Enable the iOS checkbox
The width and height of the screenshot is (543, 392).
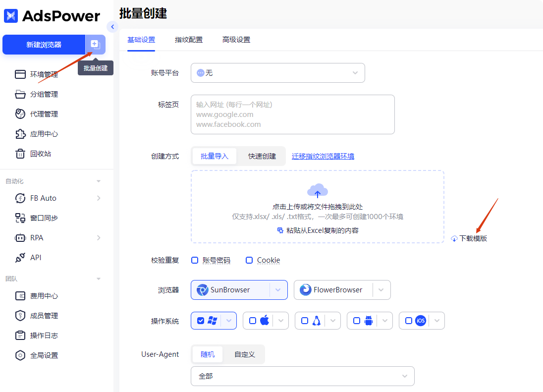(409, 321)
